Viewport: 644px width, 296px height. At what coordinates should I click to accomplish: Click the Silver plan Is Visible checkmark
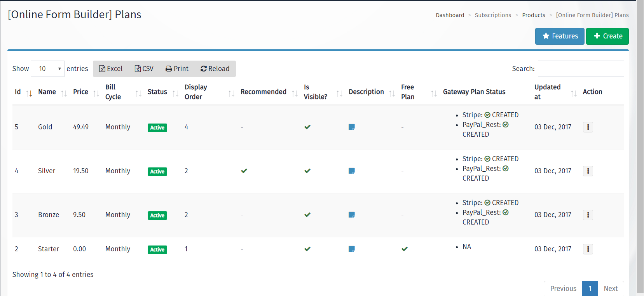click(307, 171)
